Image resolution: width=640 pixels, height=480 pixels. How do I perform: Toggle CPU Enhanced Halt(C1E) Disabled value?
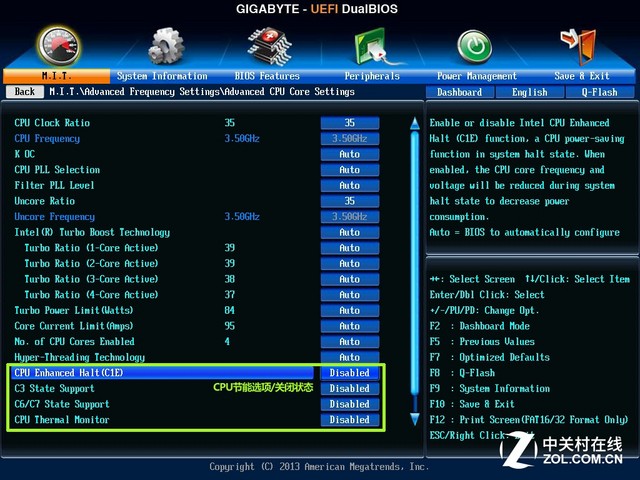(350, 373)
